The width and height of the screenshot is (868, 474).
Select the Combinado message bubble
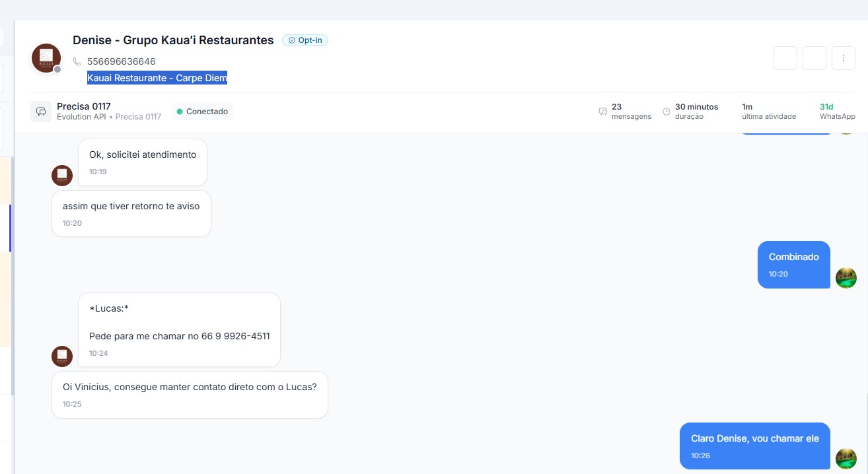click(x=793, y=264)
